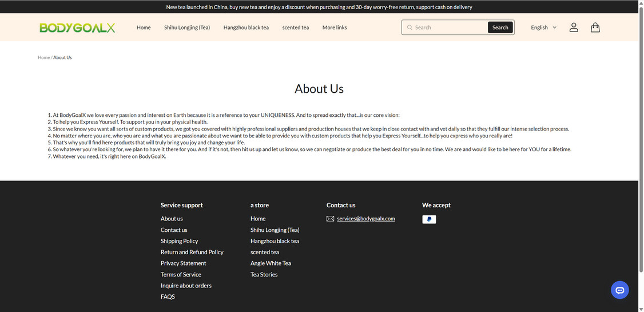Open Hangzhou black tea in top navigation
644x312 pixels.
pyautogui.click(x=246, y=27)
